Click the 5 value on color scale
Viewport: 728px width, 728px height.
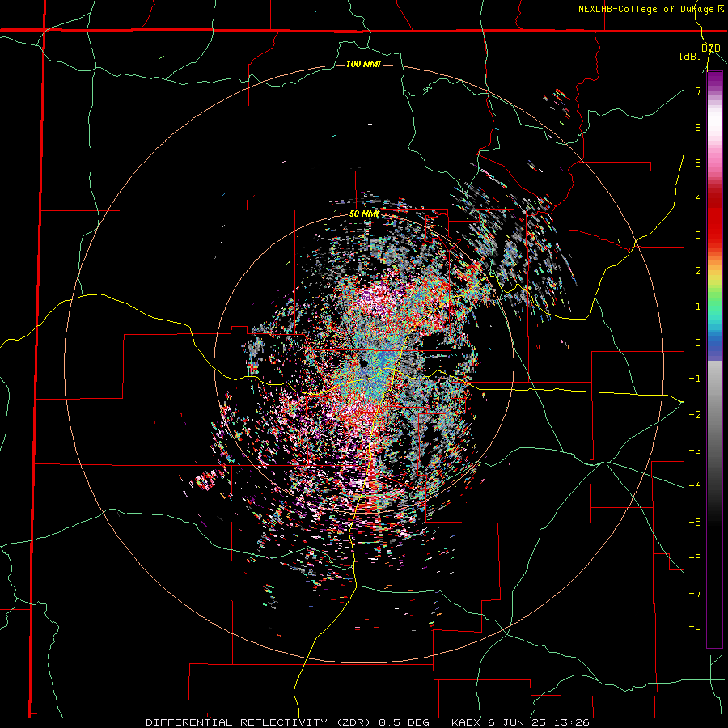[x=698, y=163]
